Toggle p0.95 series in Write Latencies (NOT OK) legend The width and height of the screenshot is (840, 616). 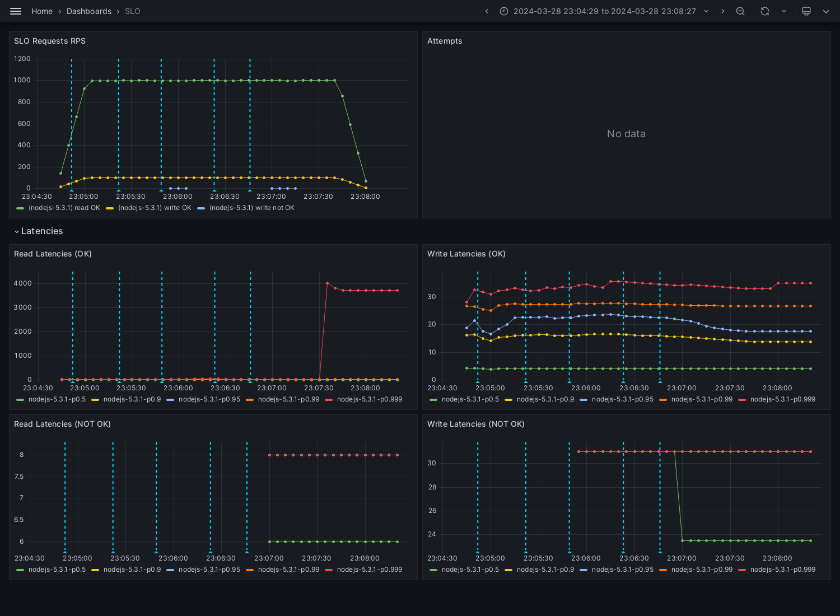[x=623, y=570]
